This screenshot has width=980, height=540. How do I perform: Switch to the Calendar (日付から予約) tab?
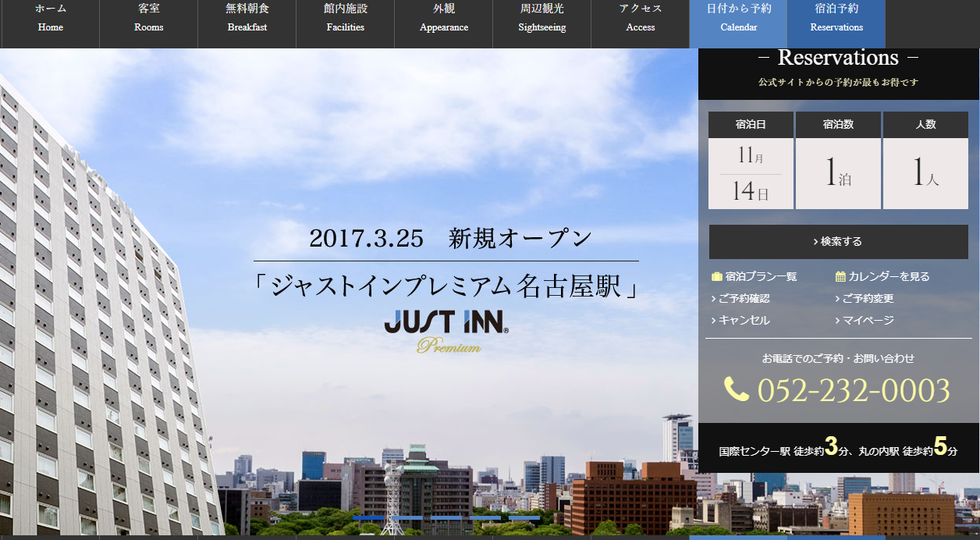pos(738,18)
